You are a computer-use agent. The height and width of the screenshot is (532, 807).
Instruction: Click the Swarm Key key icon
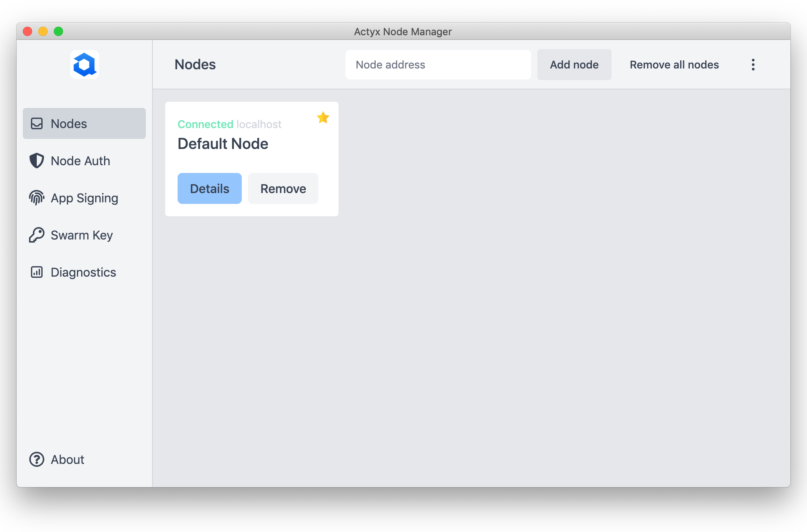[x=37, y=235]
